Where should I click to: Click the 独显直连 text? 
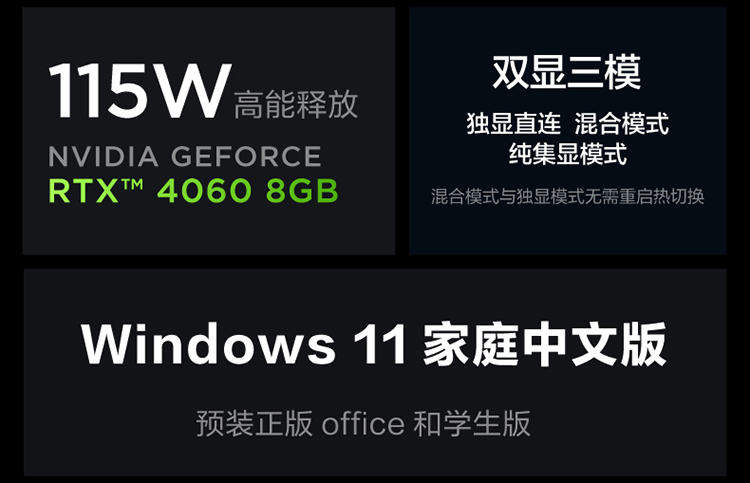point(514,123)
